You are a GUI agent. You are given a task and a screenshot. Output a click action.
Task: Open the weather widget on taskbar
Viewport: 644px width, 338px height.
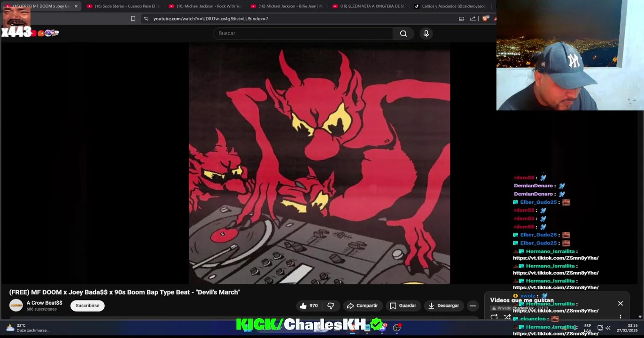tap(28, 328)
